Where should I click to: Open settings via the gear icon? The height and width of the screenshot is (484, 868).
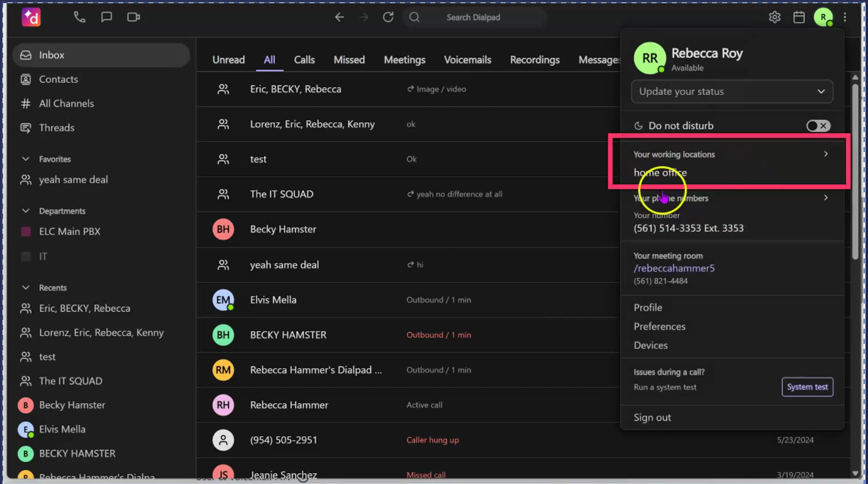tap(774, 17)
